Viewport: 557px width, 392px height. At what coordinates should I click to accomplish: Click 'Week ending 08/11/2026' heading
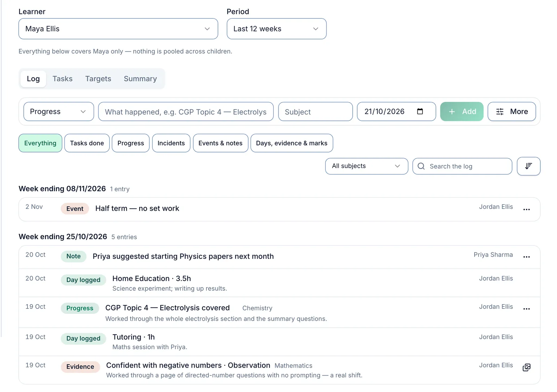[x=62, y=189]
